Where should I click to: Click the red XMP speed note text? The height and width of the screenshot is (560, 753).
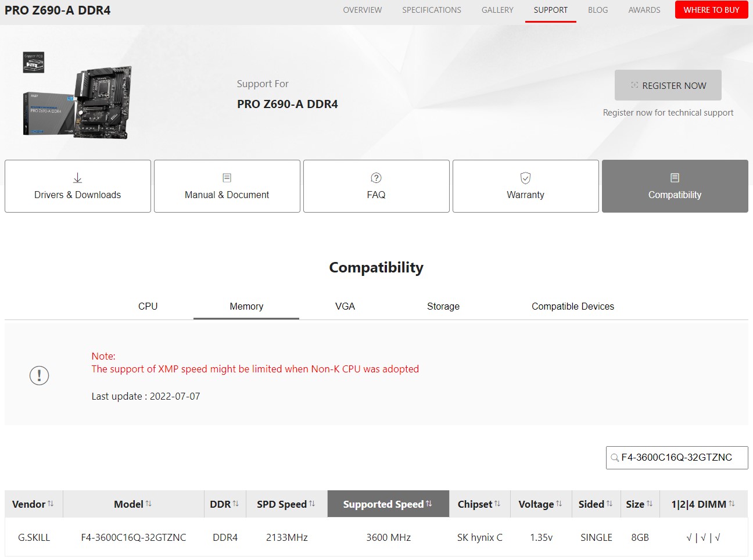point(255,369)
